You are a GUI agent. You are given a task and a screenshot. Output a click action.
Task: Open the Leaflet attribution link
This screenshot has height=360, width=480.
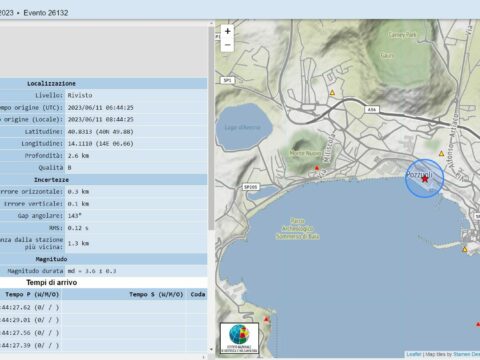coord(414,354)
